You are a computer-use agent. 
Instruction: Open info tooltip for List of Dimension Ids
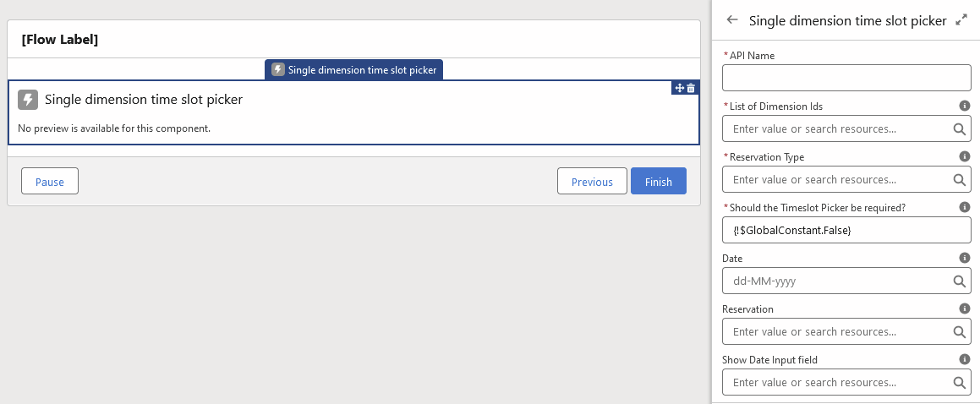coord(964,106)
